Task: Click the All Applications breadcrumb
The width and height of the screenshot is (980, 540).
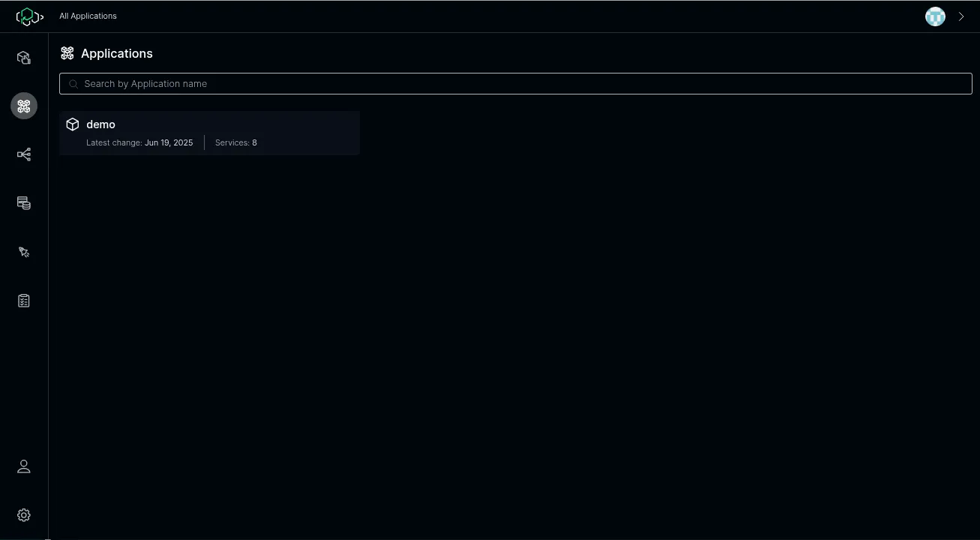Action: (88, 16)
